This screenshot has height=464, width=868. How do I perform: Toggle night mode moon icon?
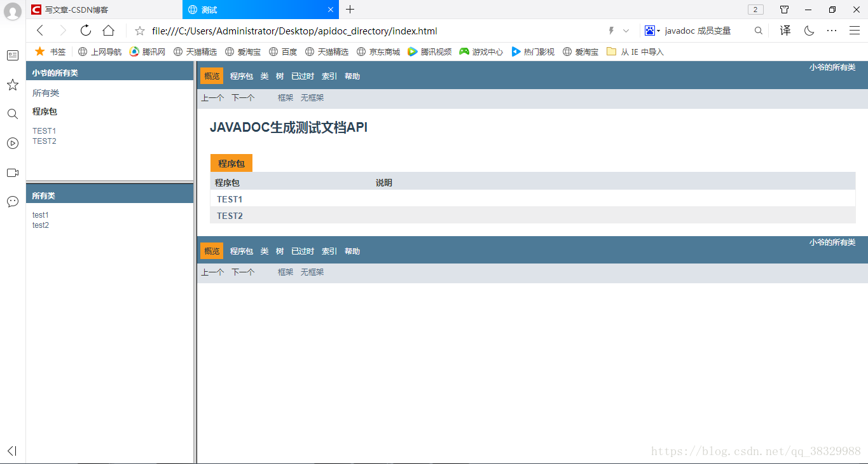click(809, 31)
